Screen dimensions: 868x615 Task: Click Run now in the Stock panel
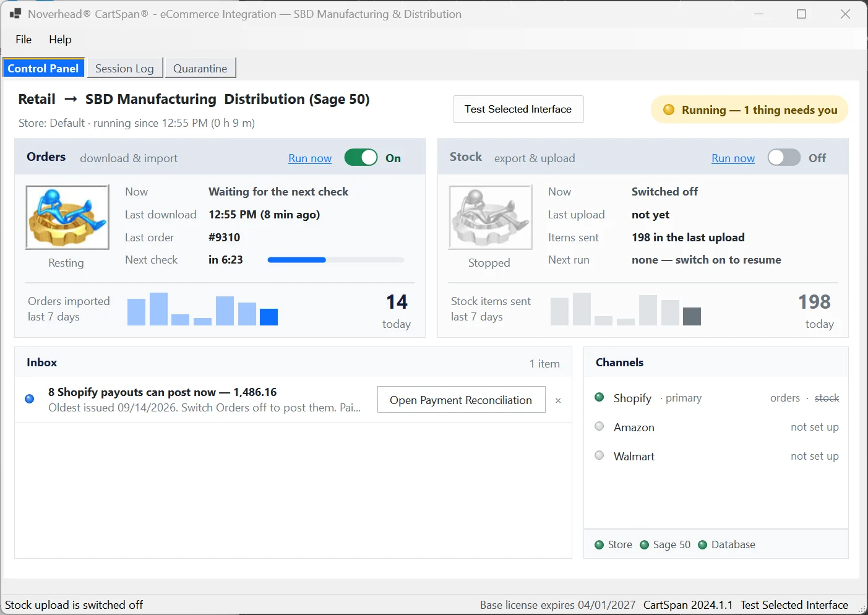733,158
